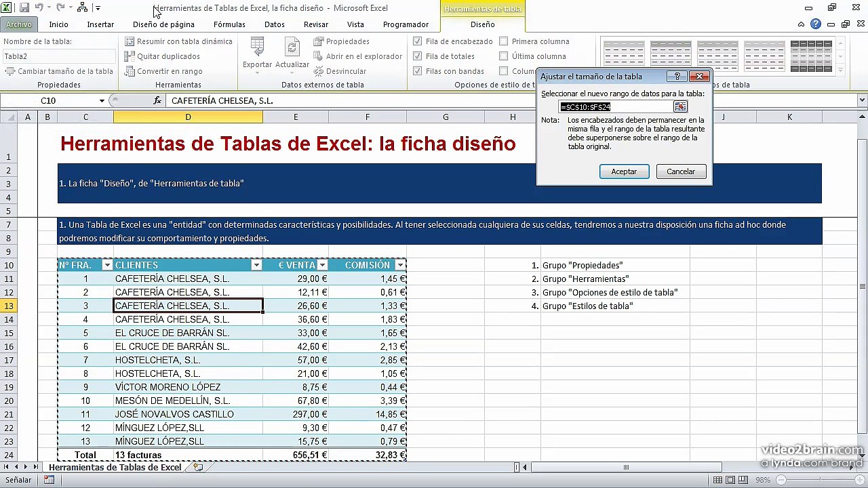This screenshot has width=868, height=488.
Task: Click the Save icon in quick access toolbar
Action: point(24,8)
